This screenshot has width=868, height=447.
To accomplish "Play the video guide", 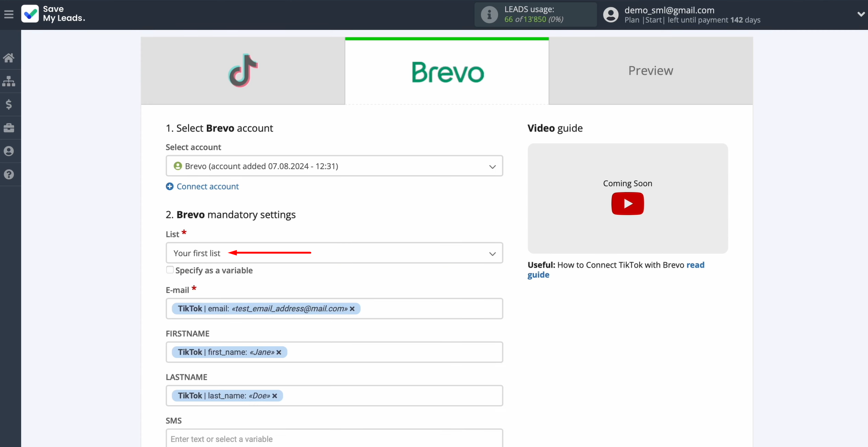I will tap(628, 204).
